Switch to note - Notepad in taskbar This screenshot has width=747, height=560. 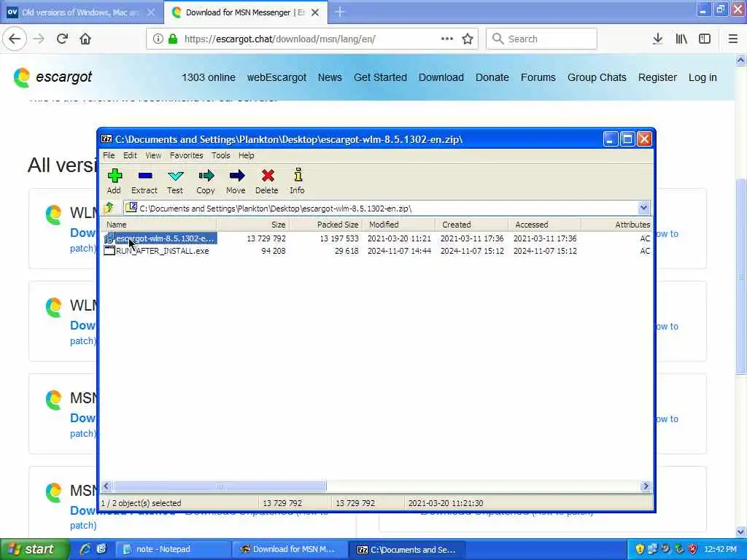click(174, 549)
